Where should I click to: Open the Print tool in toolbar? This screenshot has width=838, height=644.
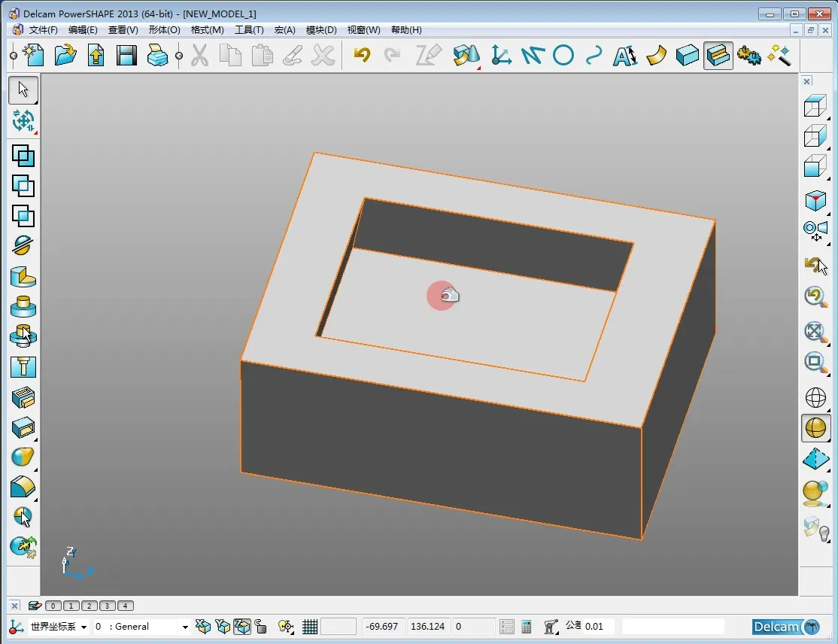pos(156,55)
